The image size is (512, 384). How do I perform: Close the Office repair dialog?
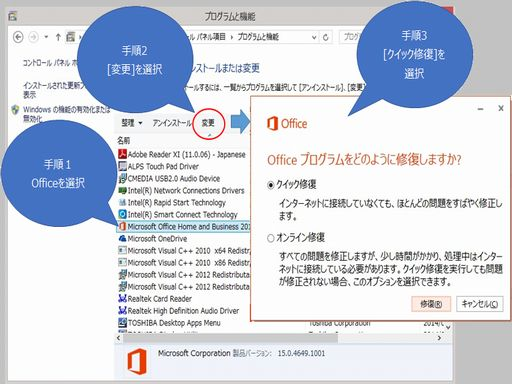[501, 108]
